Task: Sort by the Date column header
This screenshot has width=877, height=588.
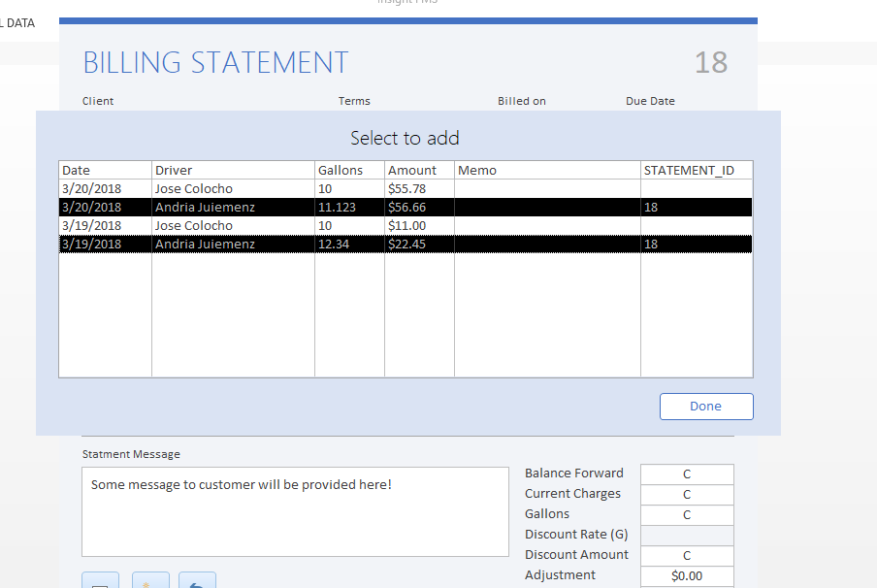Action: click(105, 170)
